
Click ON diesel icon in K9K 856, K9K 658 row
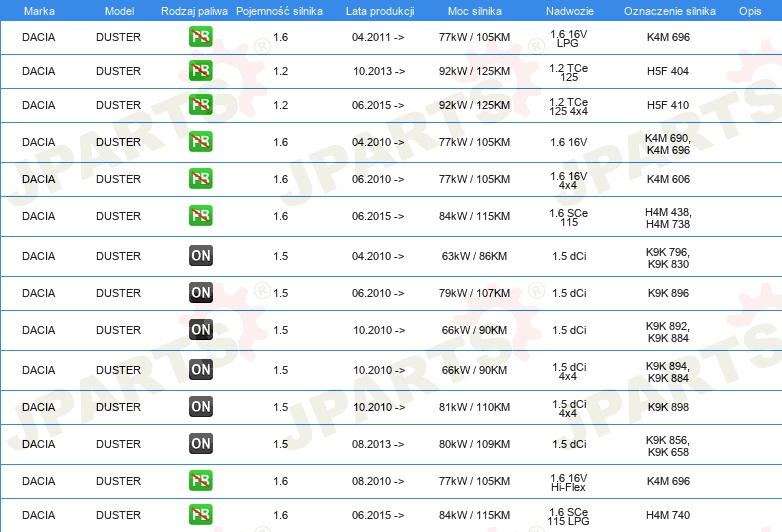click(x=200, y=443)
